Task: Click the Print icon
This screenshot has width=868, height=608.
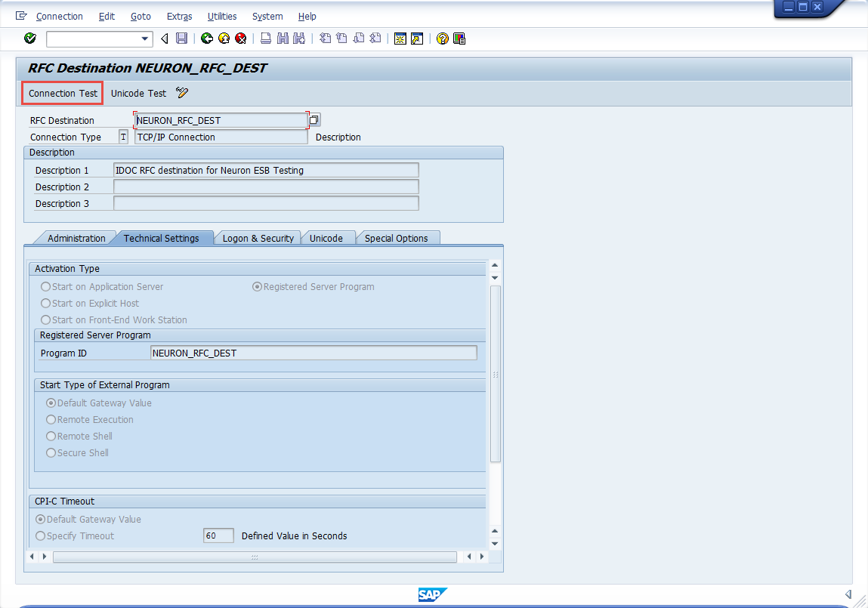Action: pos(266,39)
